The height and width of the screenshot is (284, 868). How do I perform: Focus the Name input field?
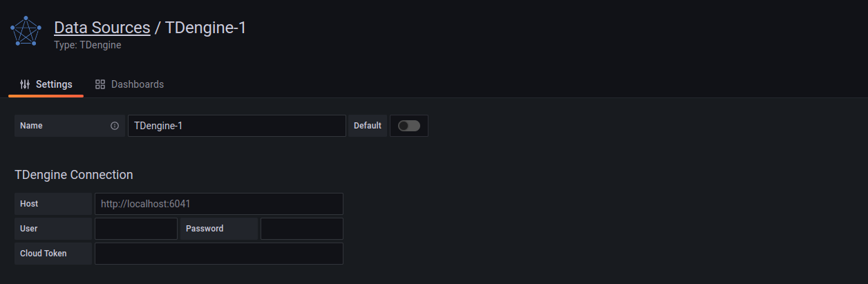(x=236, y=126)
